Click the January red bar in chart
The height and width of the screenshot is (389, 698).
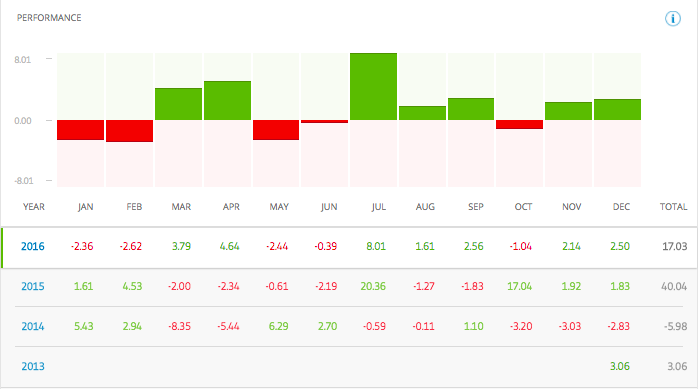click(80, 130)
